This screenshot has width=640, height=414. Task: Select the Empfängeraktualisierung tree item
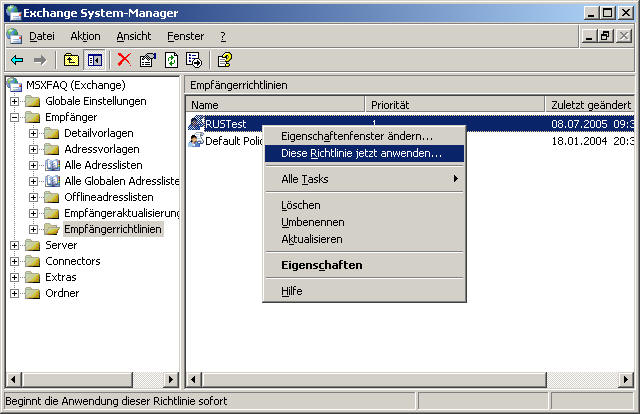point(122,213)
